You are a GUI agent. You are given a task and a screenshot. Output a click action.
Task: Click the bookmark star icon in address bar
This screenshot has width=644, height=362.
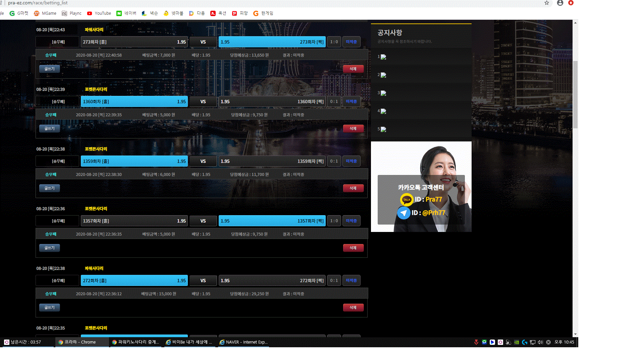tap(547, 3)
